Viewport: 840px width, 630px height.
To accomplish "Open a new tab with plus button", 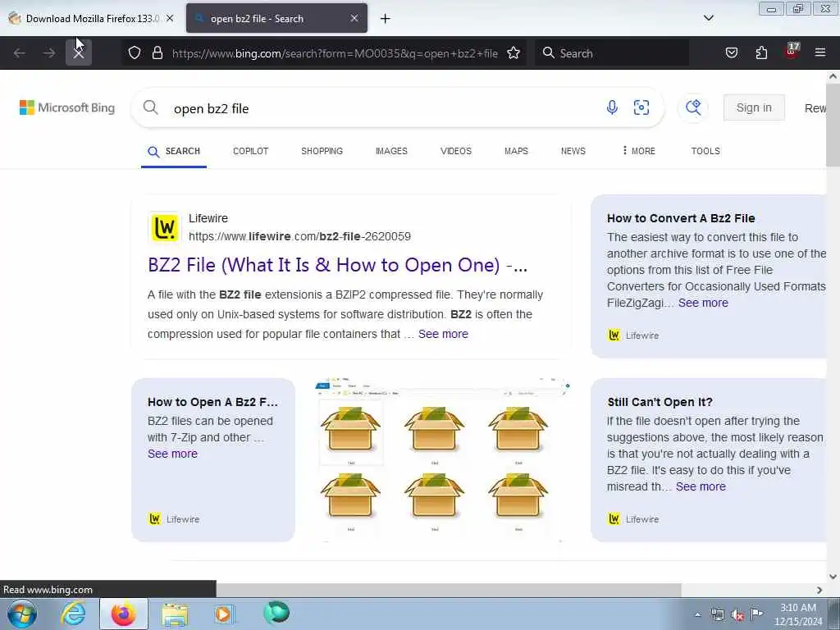I will [x=386, y=19].
